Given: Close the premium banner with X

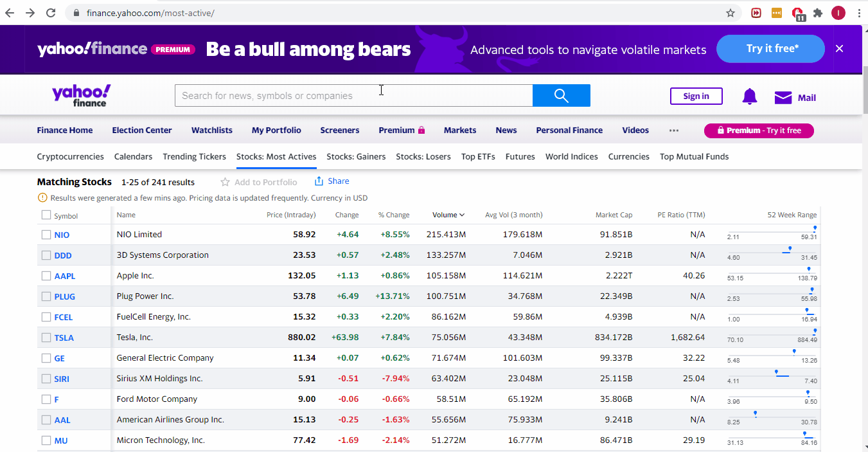Looking at the screenshot, I should pyautogui.click(x=839, y=49).
